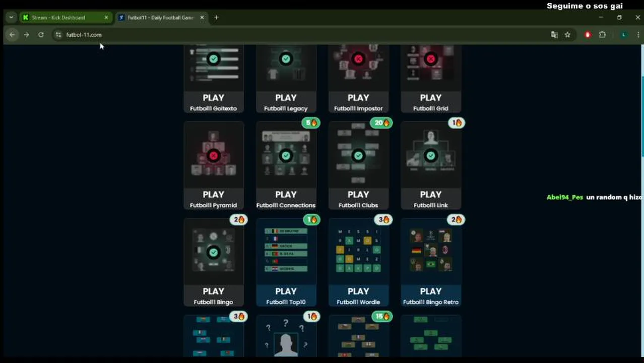Close the Futbol11 browser tab
The image size is (644, 363).
202,18
